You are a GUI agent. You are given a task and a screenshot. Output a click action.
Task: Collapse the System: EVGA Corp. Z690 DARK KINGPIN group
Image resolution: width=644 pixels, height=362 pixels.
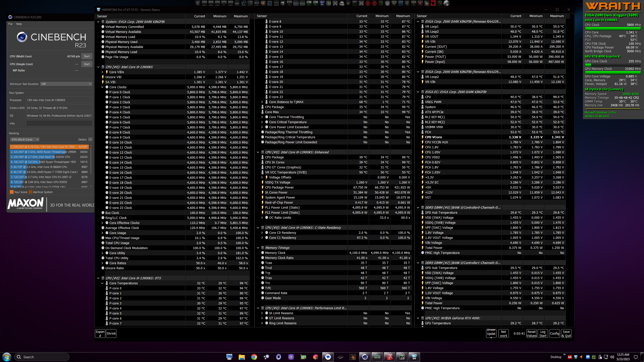click(98, 22)
